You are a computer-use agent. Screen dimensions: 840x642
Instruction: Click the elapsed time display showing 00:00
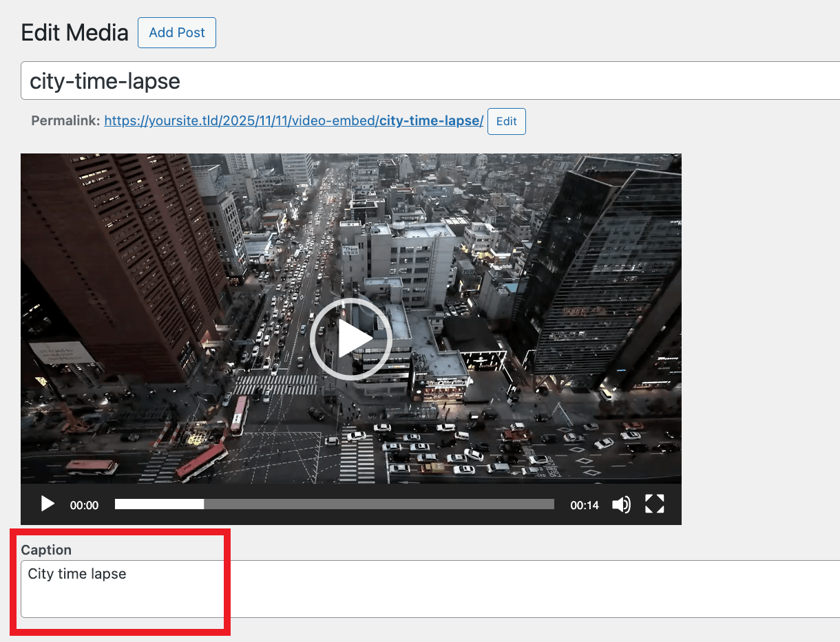[84, 504]
